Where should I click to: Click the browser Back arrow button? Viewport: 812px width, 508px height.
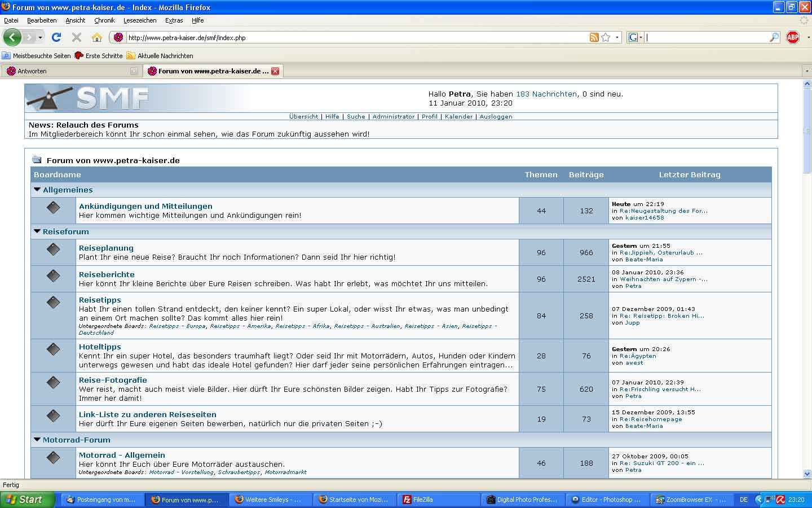click(x=12, y=37)
